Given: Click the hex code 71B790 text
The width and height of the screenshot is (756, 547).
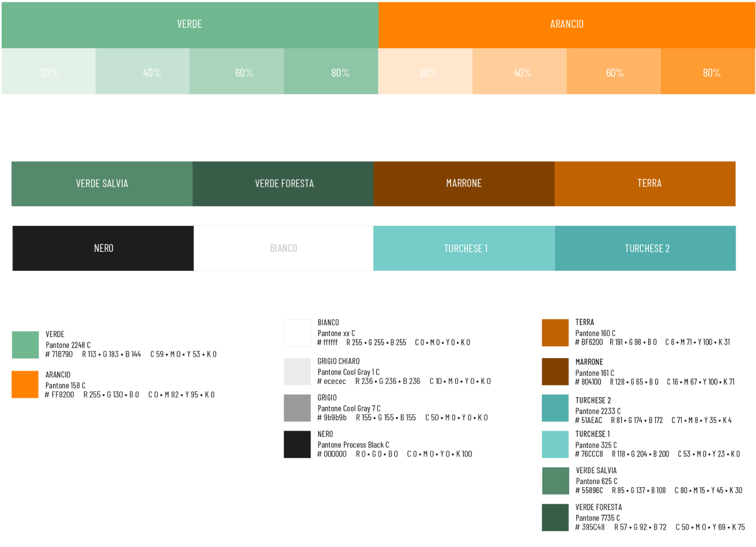Looking at the screenshot, I should pos(59,354).
